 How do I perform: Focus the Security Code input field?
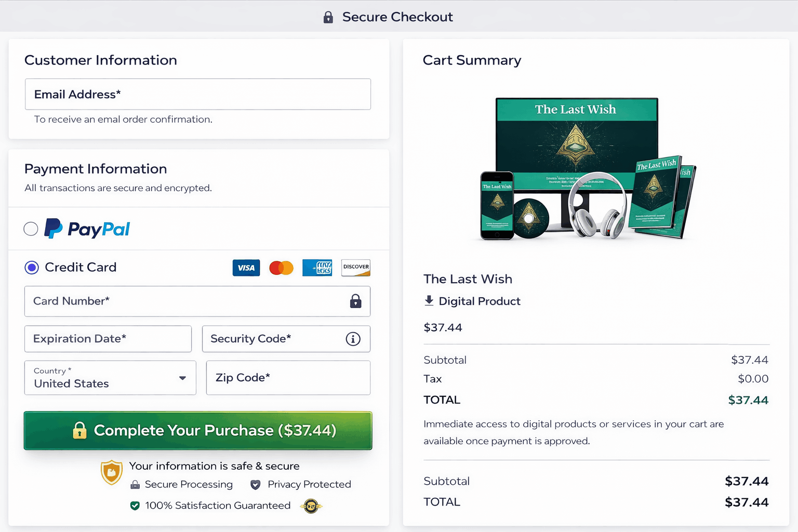pos(286,339)
